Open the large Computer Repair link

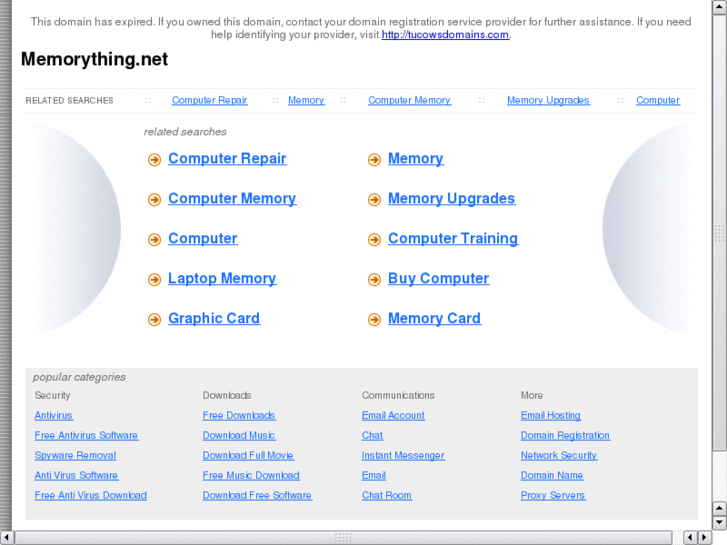[x=227, y=159]
